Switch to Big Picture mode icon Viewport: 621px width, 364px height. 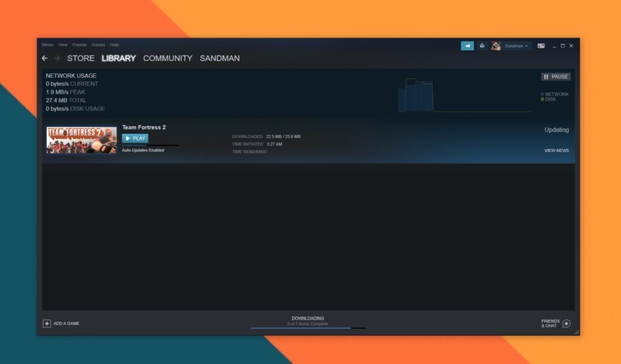click(542, 45)
